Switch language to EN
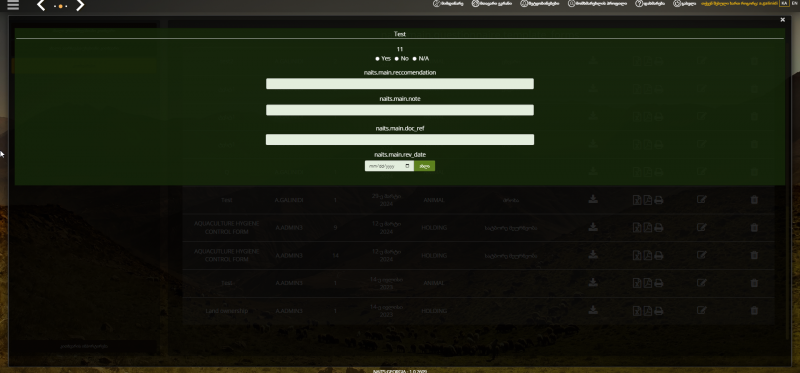The height and width of the screenshot is (373, 800). tap(795, 3)
